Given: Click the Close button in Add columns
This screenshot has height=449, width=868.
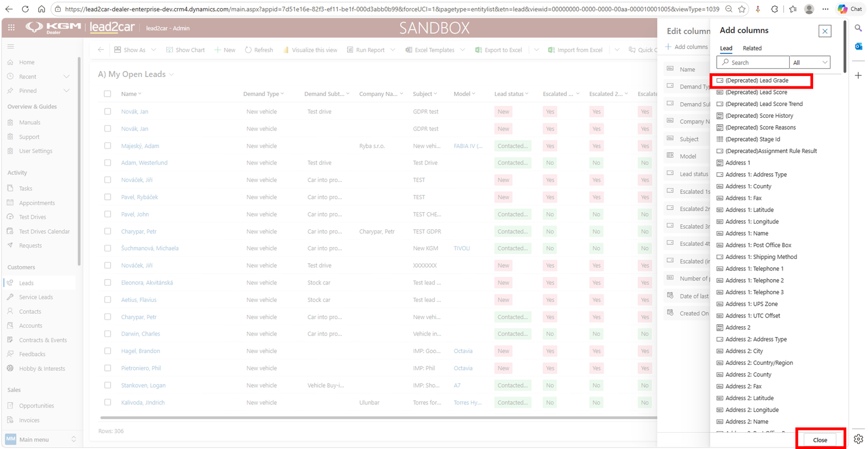Looking at the screenshot, I should point(820,440).
